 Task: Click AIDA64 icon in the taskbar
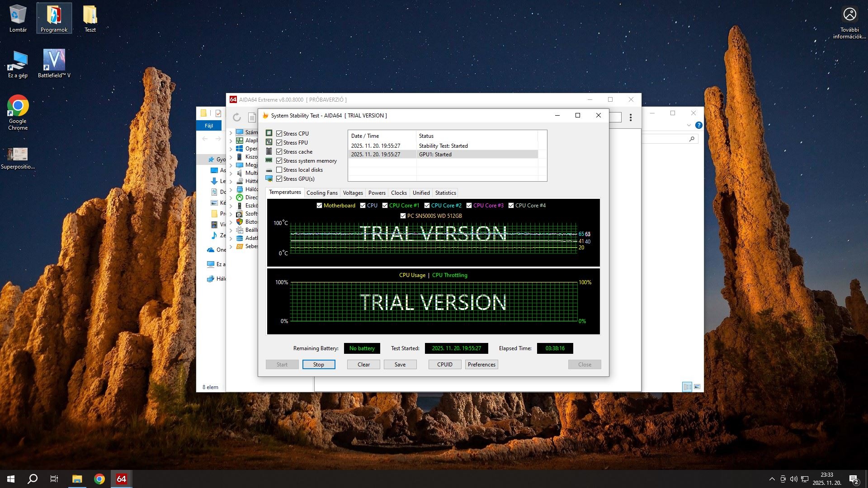pos(121,479)
